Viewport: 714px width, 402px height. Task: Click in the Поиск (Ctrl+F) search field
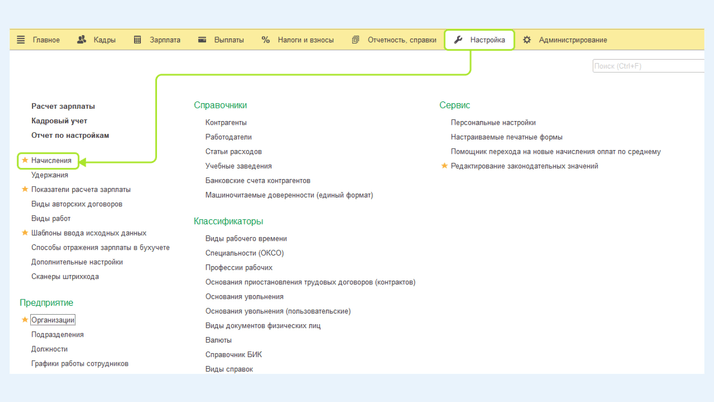648,66
